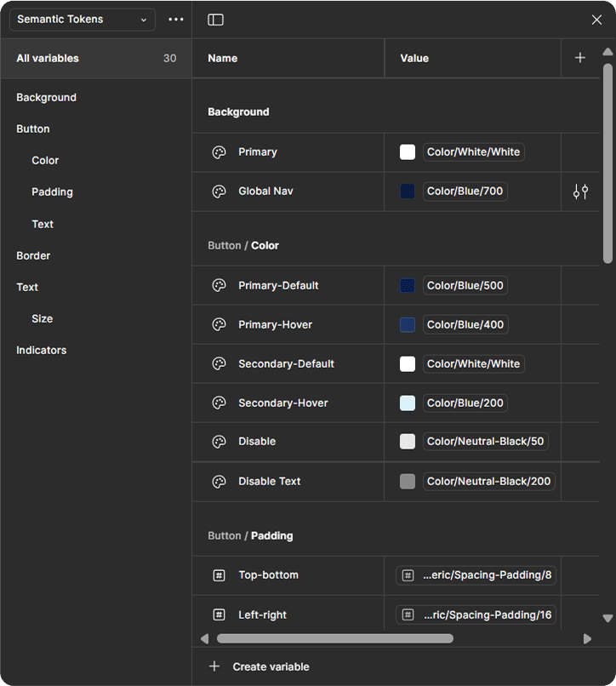Select All variables in sidebar

pos(96,58)
